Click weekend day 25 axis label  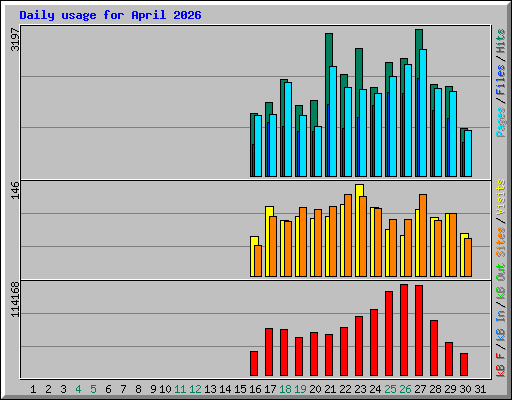coord(390,389)
